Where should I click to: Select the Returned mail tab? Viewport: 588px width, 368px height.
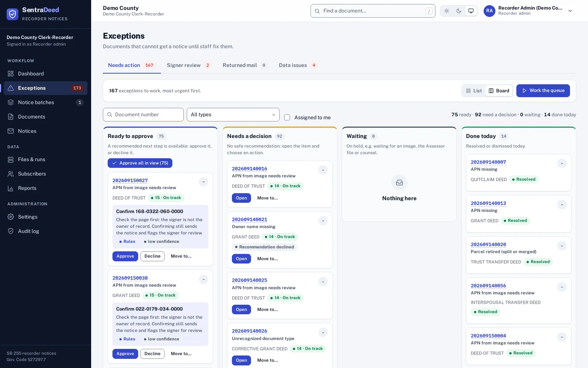pos(245,65)
